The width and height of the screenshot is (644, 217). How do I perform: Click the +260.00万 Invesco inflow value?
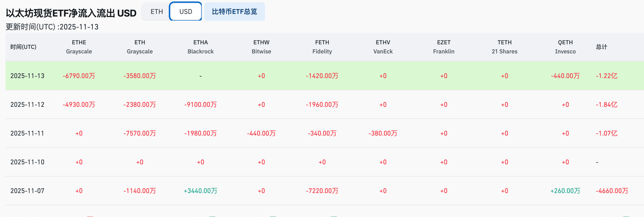tap(565, 191)
